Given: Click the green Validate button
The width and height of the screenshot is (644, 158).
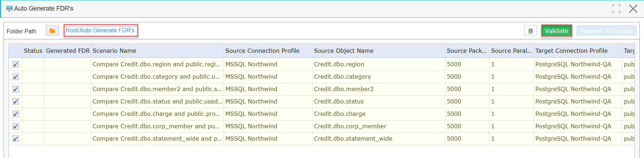Looking at the screenshot, I should point(557,31).
